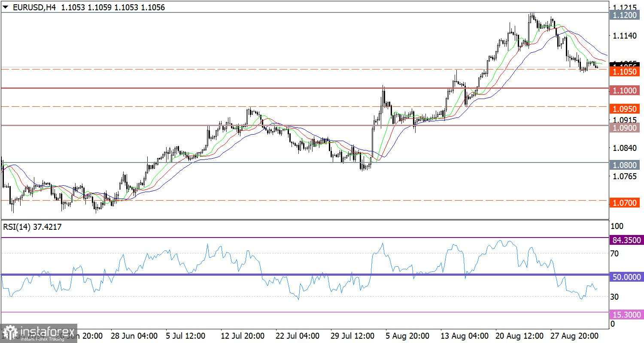Select the 15.3000 RSI level label
Viewport: 644px width, 343px height.
point(626,315)
